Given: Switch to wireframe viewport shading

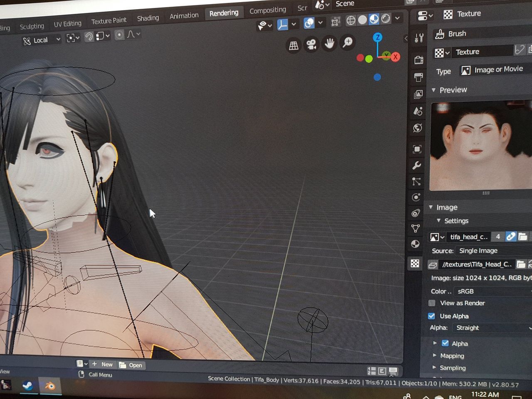Looking at the screenshot, I should pos(351,20).
